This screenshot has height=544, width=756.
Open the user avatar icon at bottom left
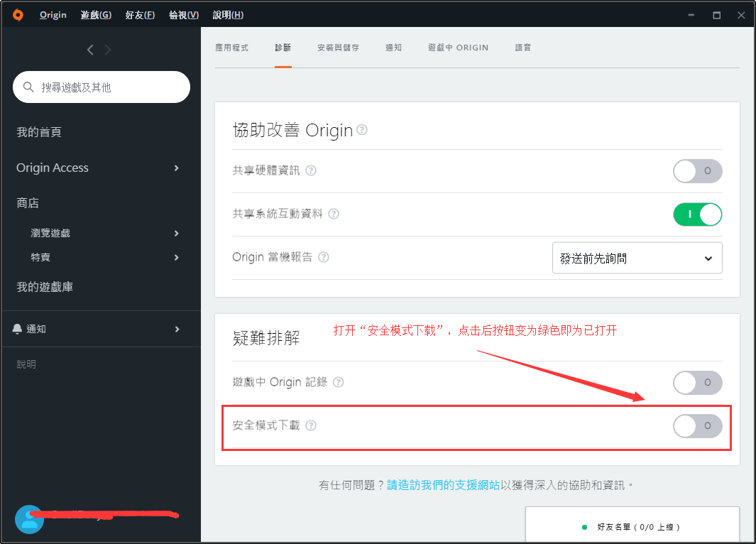pos(29,519)
